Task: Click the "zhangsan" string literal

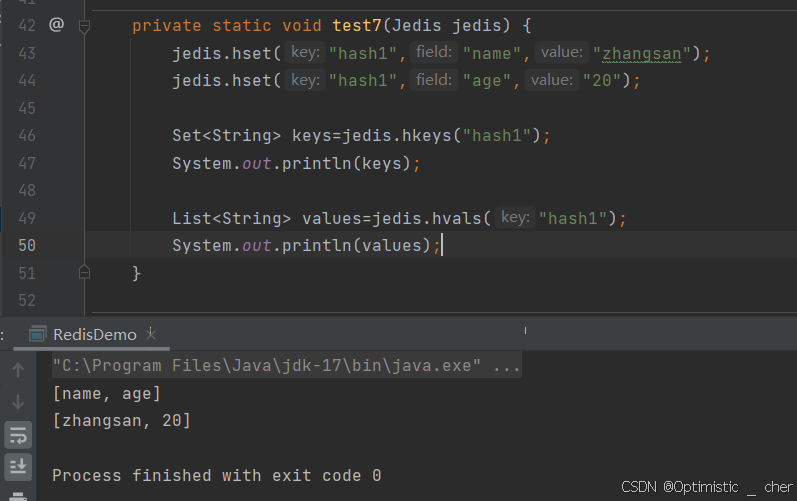Action: coord(642,53)
